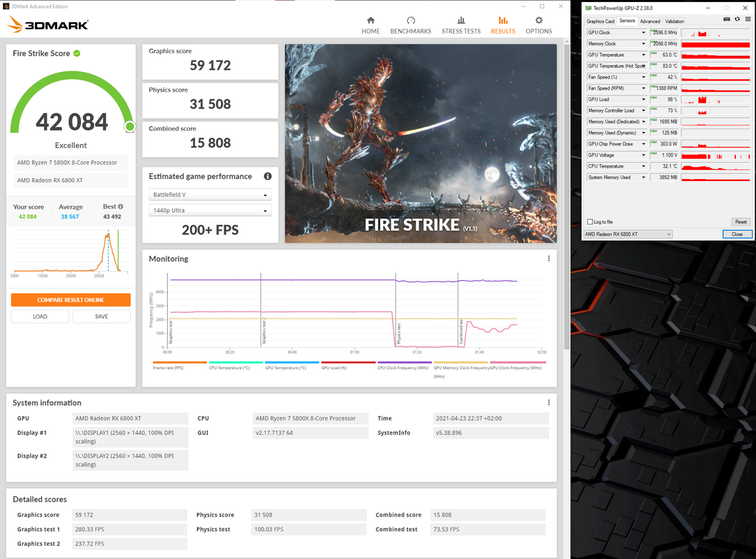This screenshot has width=756, height=559.
Task: Open the Fan Speed (%) sensor dropdown
Action: click(x=644, y=77)
